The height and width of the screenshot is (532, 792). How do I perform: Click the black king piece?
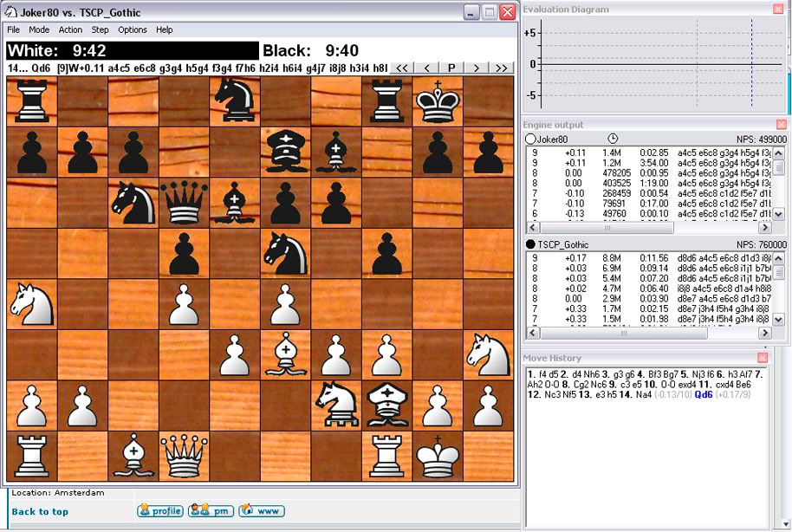click(x=438, y=102)
